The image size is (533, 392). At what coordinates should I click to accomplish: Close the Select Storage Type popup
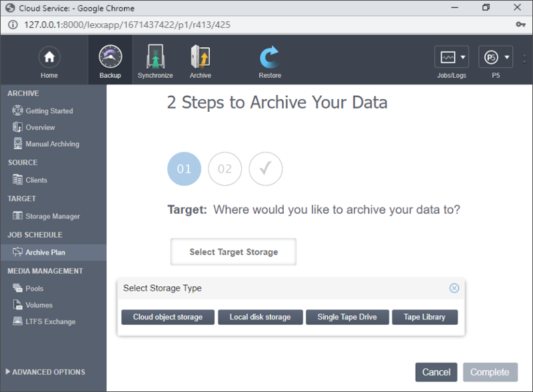[454, 288]
